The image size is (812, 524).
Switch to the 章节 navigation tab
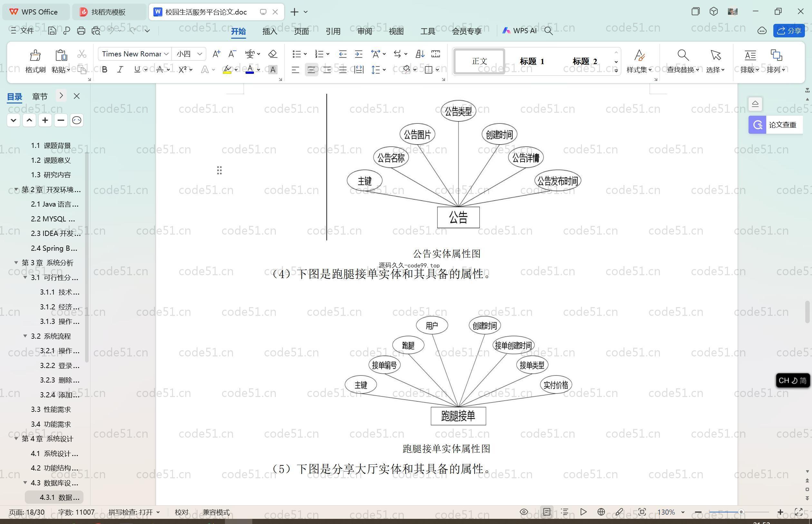(x=40, y=96)
